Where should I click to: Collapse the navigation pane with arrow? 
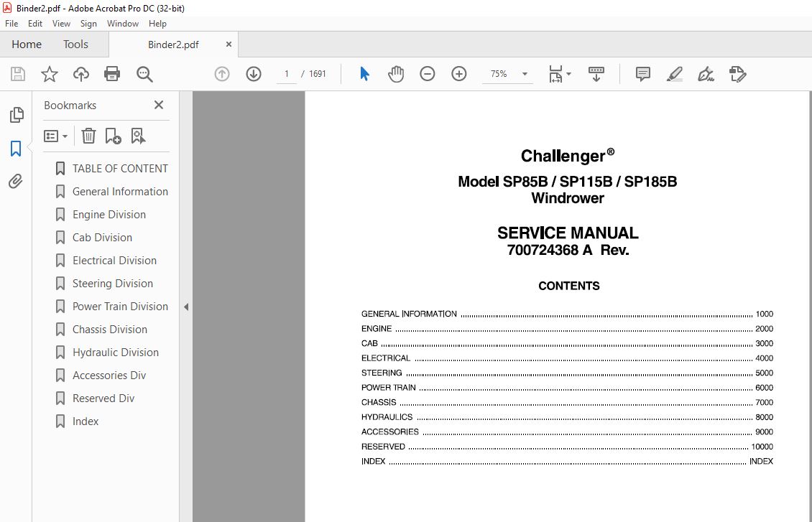click(x=186, y=307)
